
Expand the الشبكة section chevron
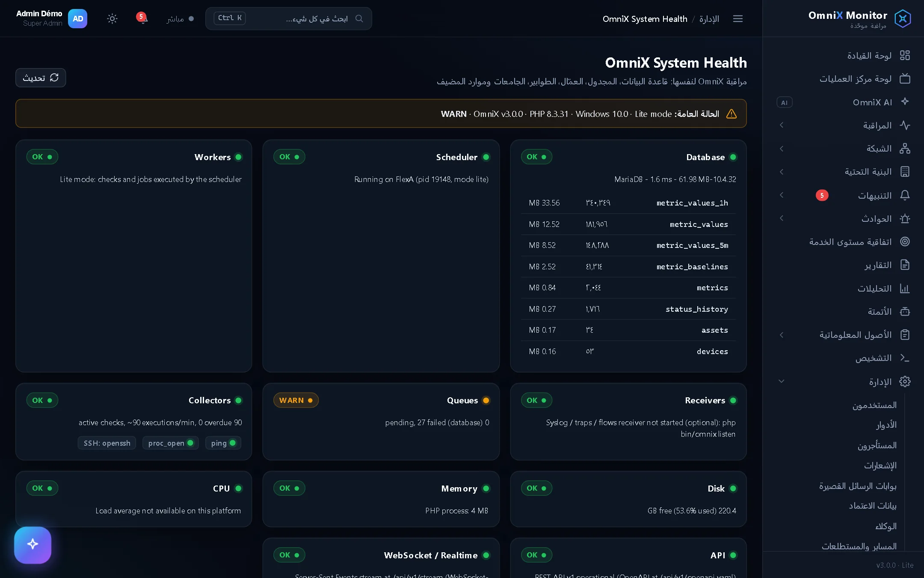[782, 149]
